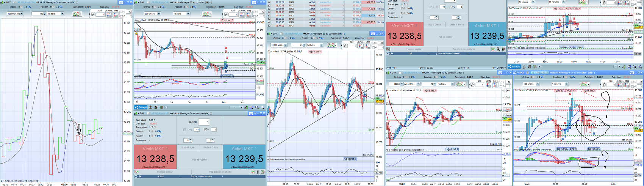The width and height of the screenshot is (644, 186).
Task: Toggle O checkbox in upper-right ticket
Action: [452, 7]
